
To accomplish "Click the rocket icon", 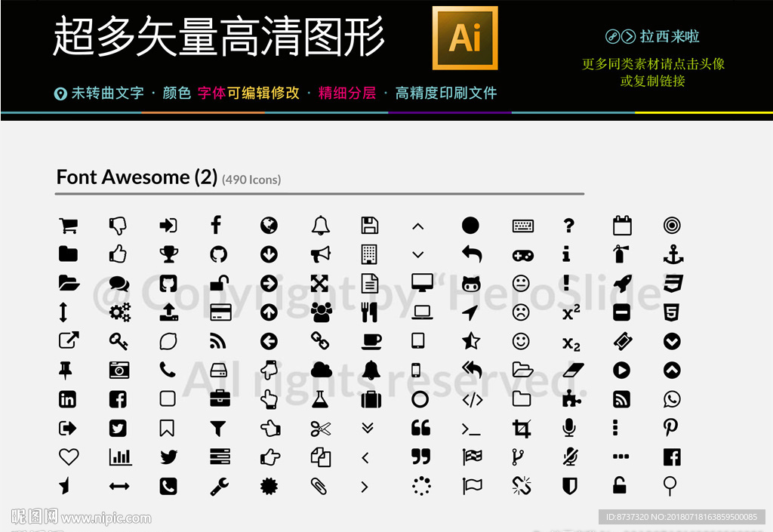I will click(x=623, y=283).
